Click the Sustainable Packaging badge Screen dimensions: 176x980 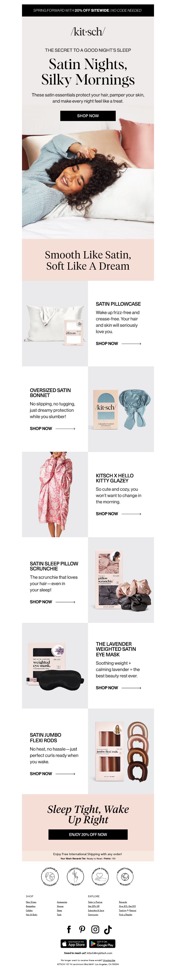point(50,877)
